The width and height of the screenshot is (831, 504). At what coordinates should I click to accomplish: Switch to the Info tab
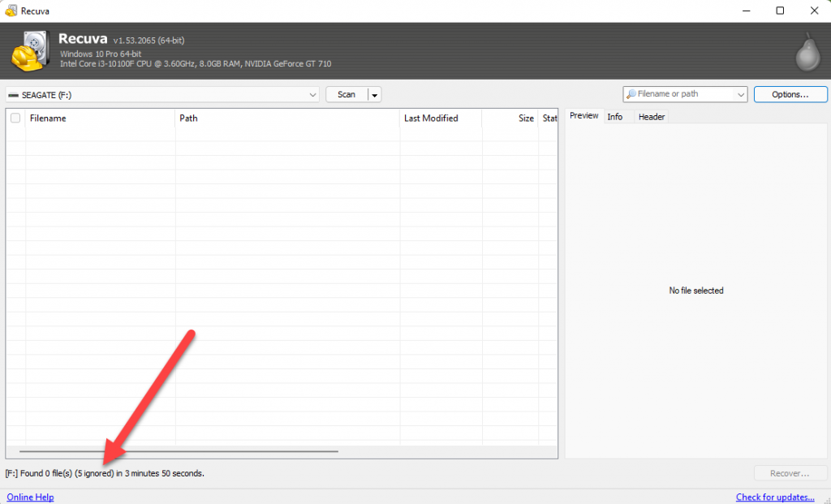[615, 116]
